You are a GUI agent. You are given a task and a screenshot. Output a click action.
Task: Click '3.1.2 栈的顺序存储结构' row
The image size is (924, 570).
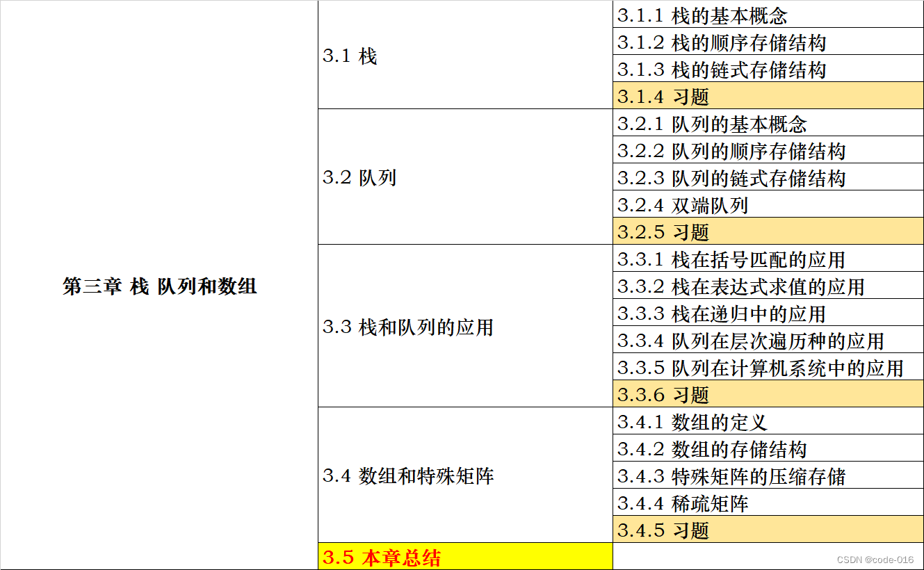(x=768, y=42)
